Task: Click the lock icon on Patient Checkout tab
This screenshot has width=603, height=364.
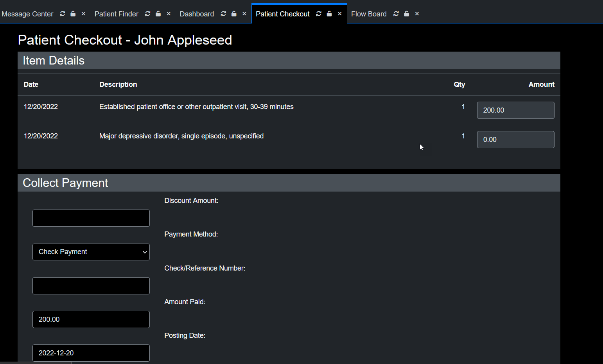Action: [x=329, y=13]
